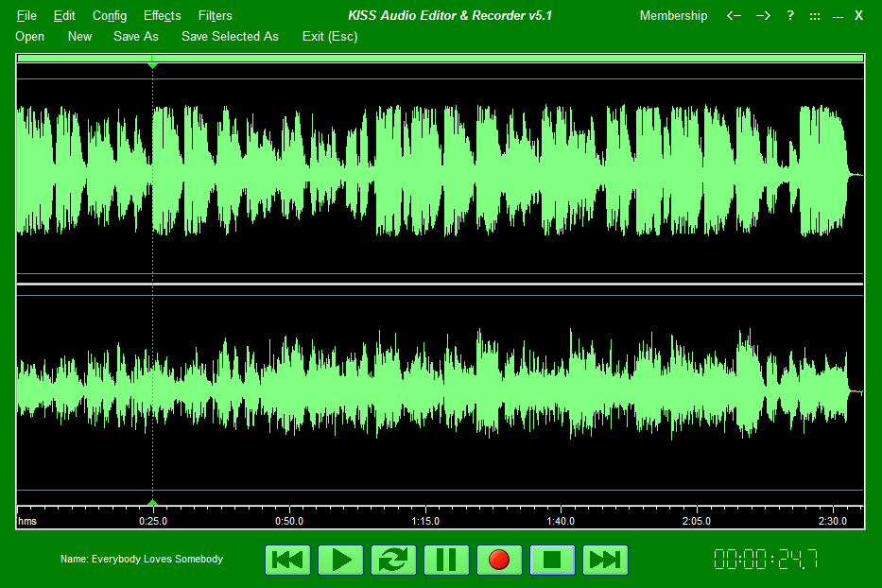Toggle loop playback with the repeat icon
The image size is (882, 588).
tap(393, 560)
